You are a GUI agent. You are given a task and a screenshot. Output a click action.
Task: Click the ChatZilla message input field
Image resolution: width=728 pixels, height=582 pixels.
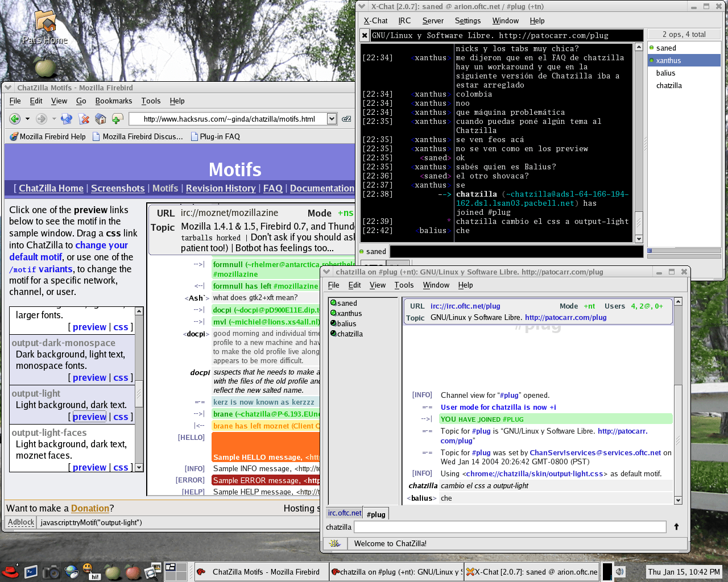tap(510, 527)
